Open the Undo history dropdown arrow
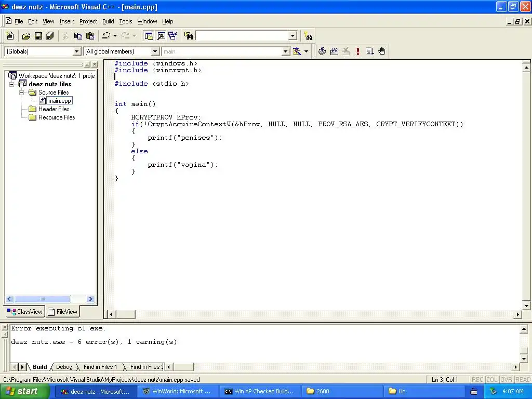Image resolution: width=532 pixels, height=399 pixels. click(x=115, y=36)
